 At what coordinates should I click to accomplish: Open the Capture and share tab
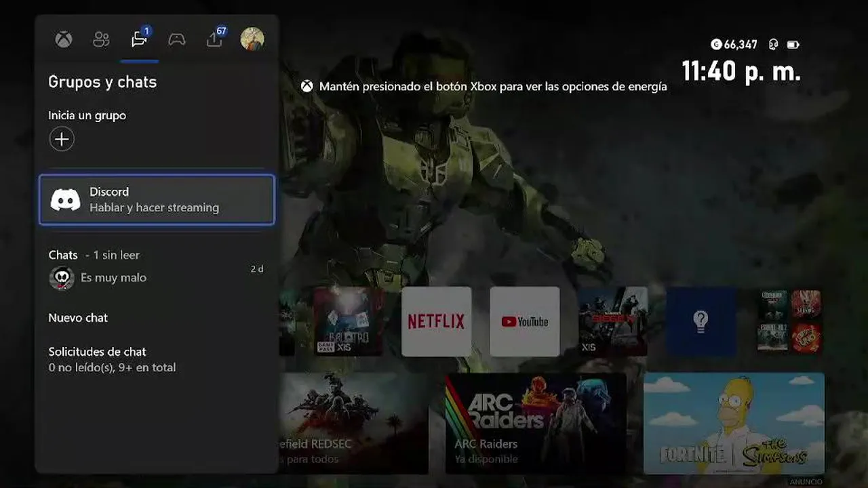point(214,39)
